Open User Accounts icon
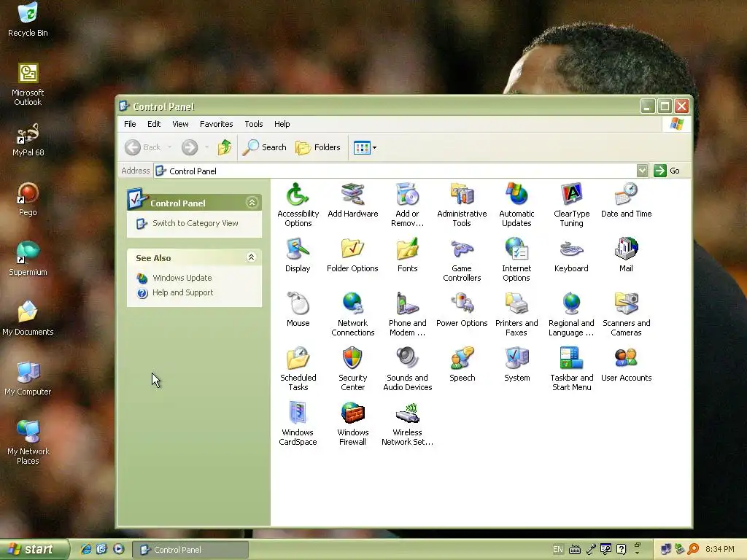Image resolution: width=747 pixels, height=560 pixels. click(x=626, y=365)
